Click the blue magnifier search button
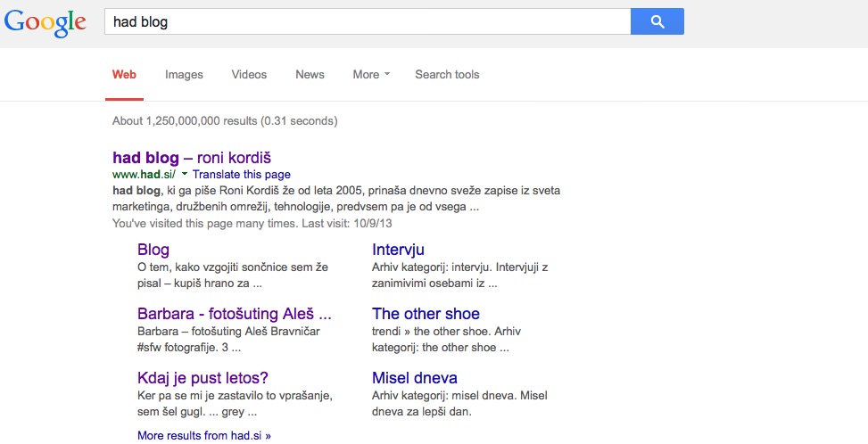This screenshot has height=444, width=868. (657, 22)
